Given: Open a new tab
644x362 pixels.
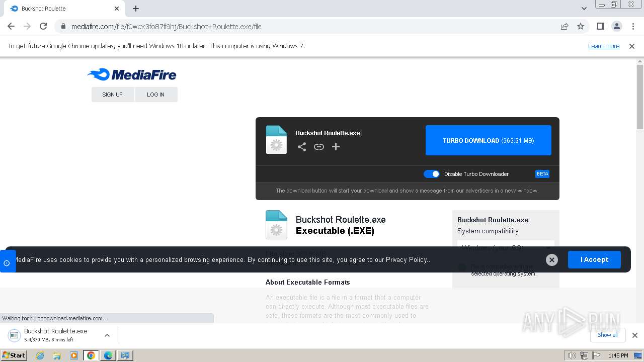Looking at the screenshot, I should [136, 9].
